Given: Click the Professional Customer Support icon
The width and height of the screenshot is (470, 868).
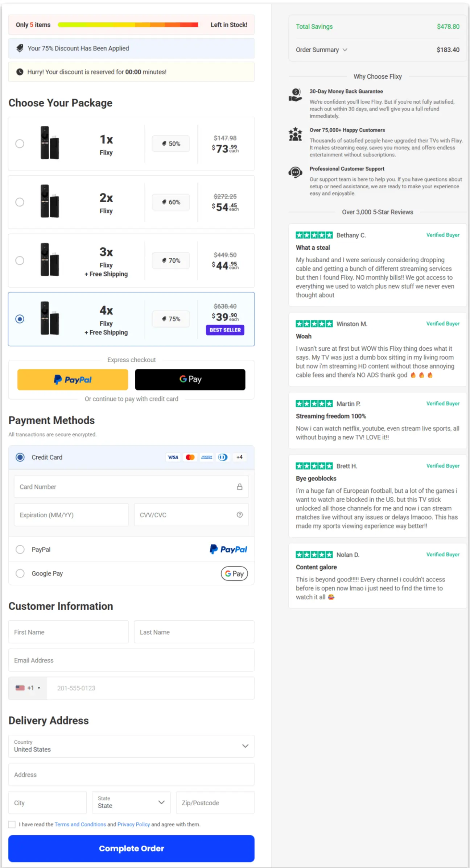Looking at the screenshot, I should tap(295, 172).
